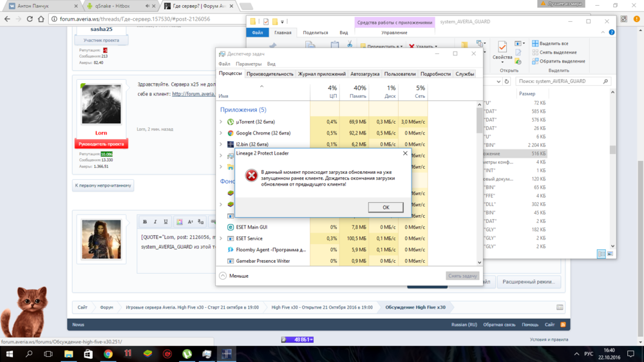
Task: Click the Свойства icon in Explorer ribbon
Action: 502,50
